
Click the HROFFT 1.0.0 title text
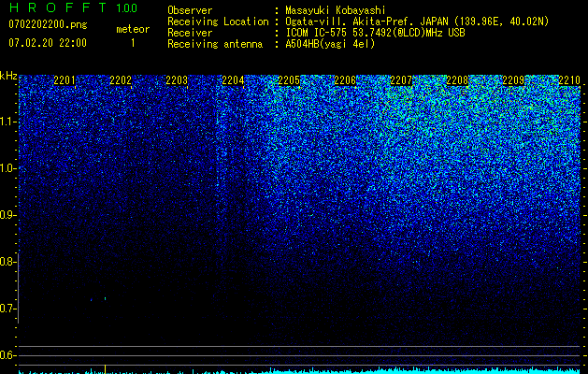tap(73, 7)
